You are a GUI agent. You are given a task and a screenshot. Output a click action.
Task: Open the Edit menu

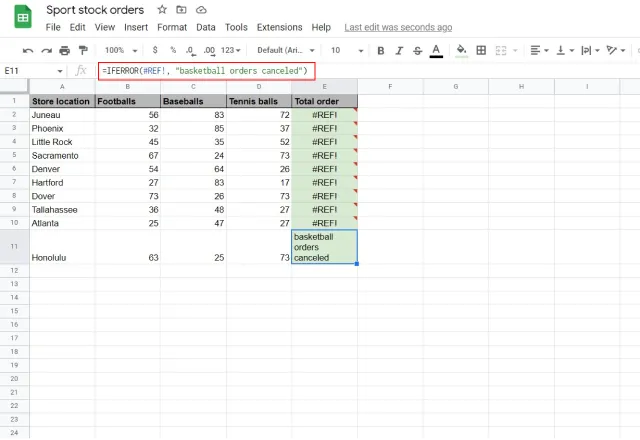[x=78, y=27]
